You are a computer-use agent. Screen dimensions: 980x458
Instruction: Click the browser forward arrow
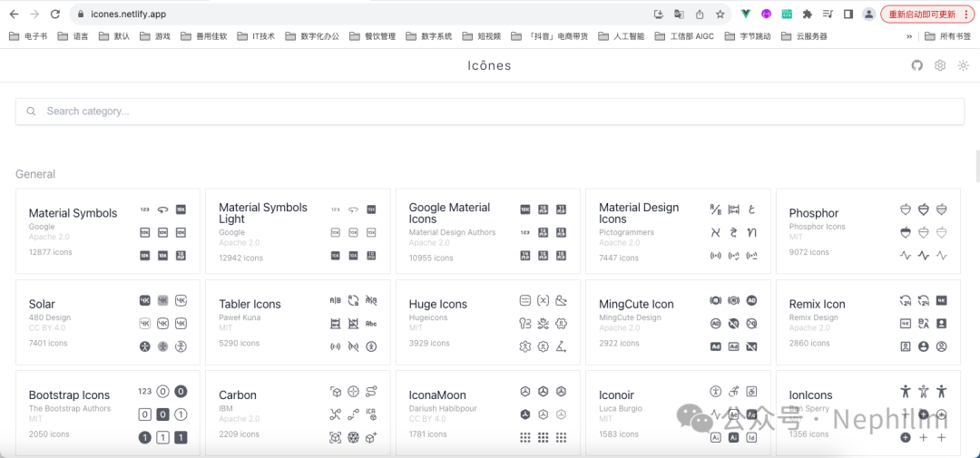click(34, 14)
